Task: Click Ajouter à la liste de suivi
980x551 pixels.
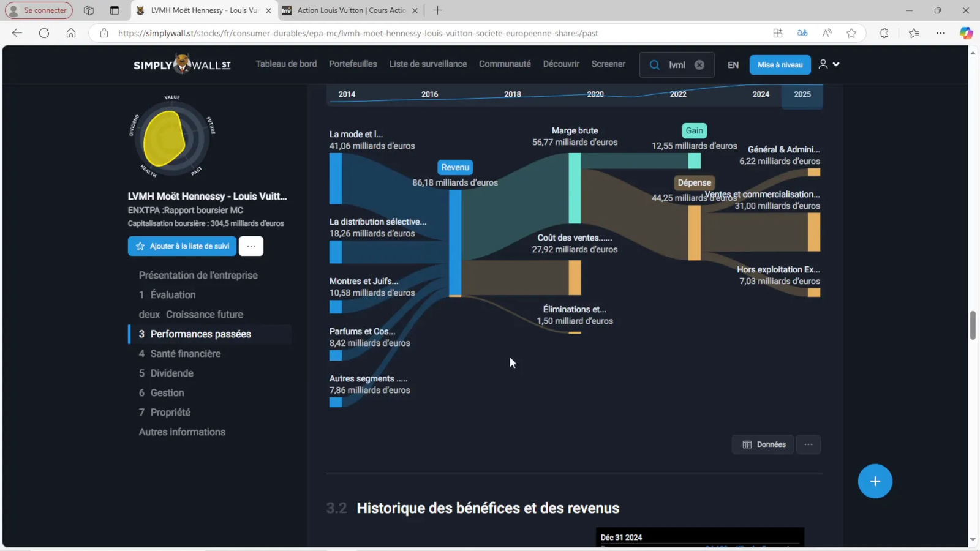Action: 182,246
